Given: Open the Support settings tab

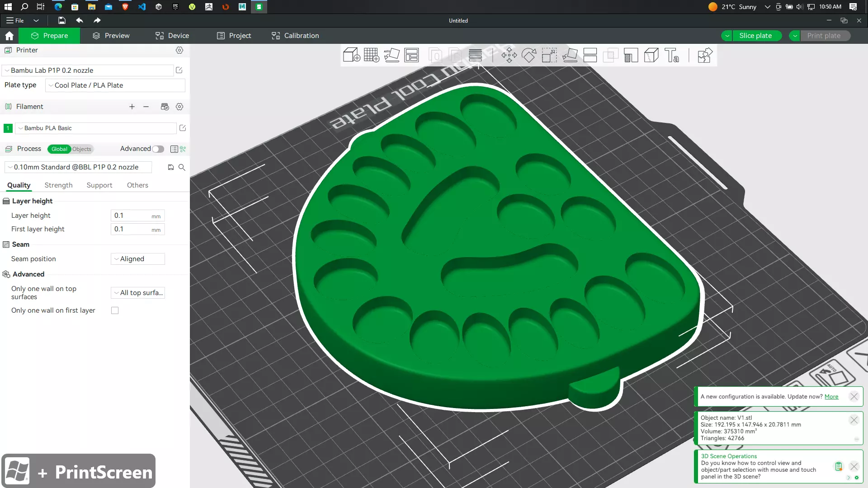Looking at the screenshot, I should pos(99,185).
